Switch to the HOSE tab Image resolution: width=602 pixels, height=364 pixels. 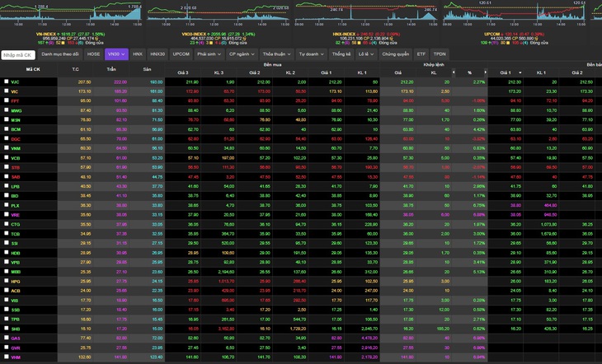click(93, 54)
